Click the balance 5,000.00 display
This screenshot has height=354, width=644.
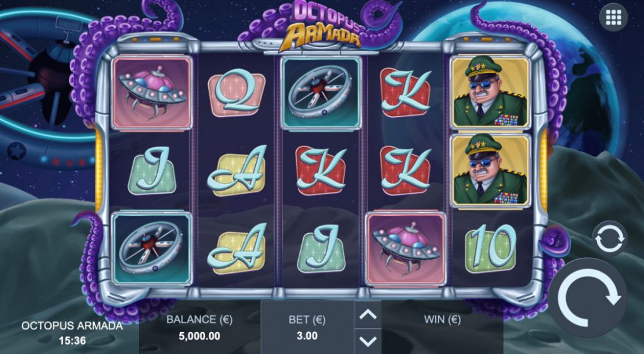point(199,328)
